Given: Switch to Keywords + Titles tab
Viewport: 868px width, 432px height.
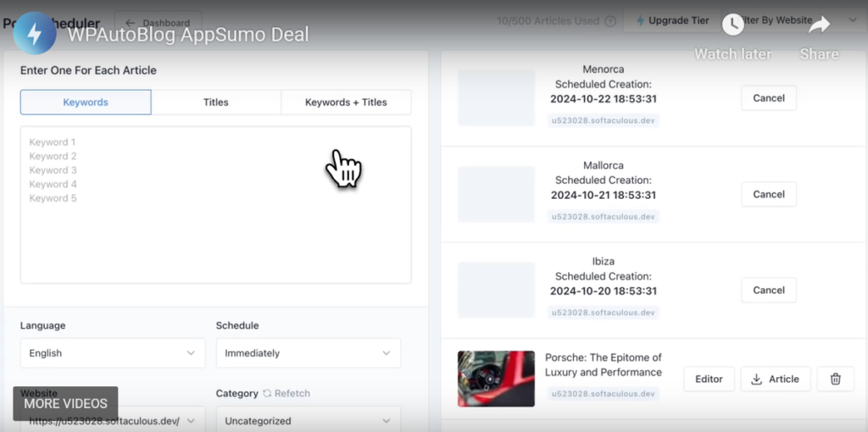Looking at the screenshot, I should pyautogui.click(x=346, y=102).
